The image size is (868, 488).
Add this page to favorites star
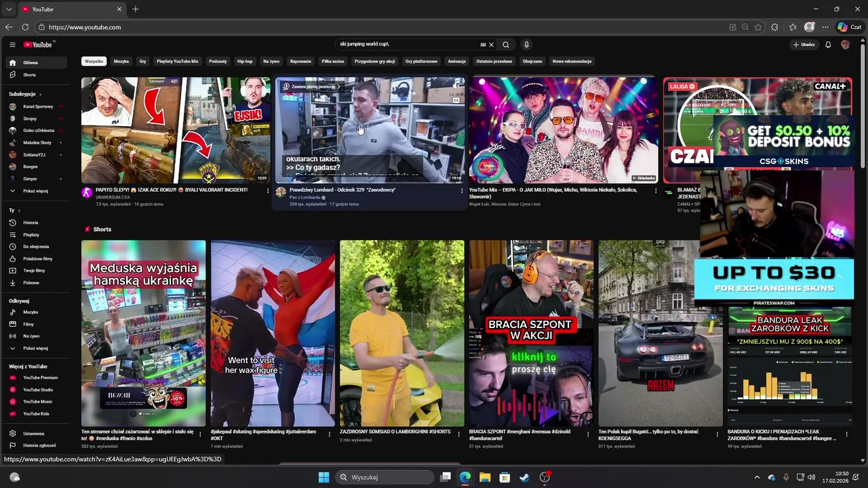click(758, 27)
